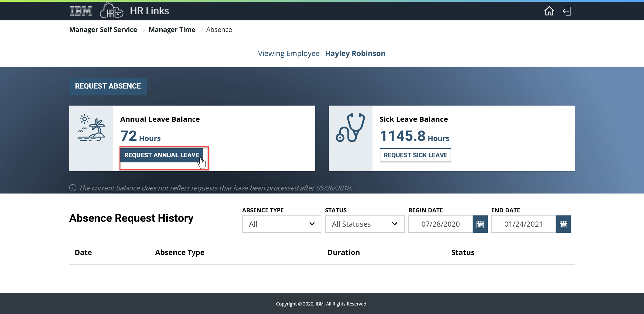Open the Begin Date calendar picker

[480, 224]
